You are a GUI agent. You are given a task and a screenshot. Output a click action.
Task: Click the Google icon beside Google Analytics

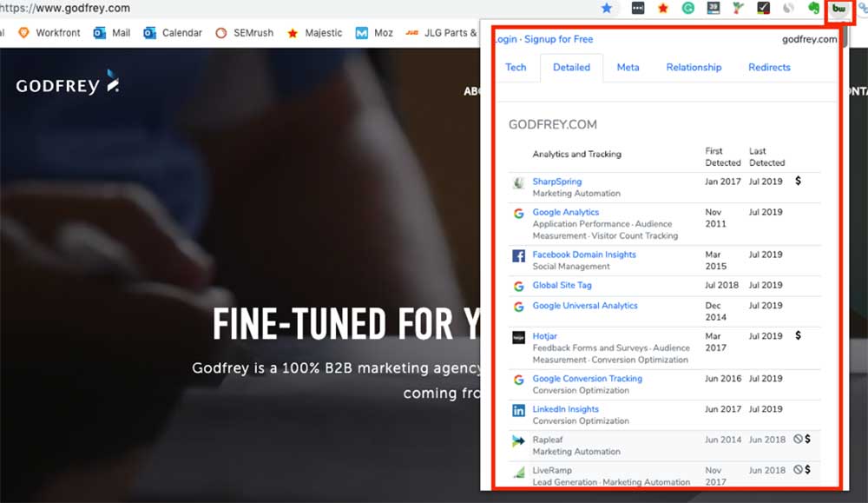(x=518, y=214)
